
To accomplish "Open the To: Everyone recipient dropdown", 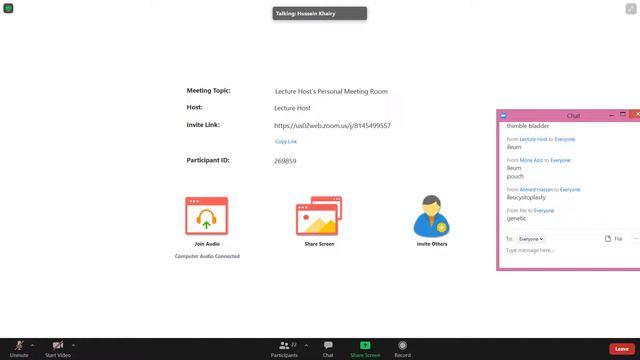I will pos(530,239).
